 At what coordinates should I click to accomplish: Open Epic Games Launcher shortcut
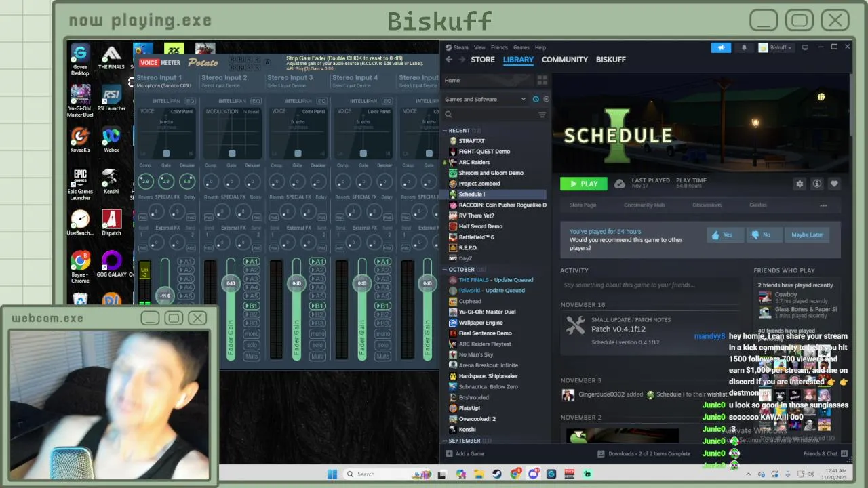pos(80,184)
